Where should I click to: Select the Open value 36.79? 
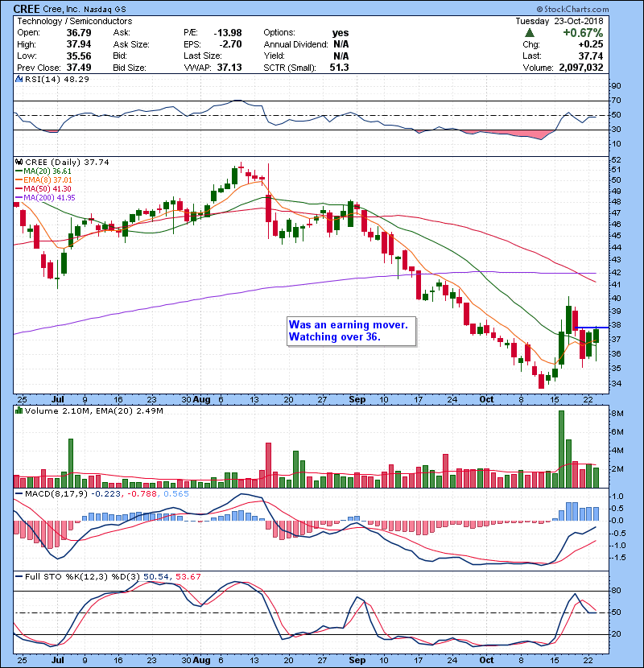coord(79,33)
